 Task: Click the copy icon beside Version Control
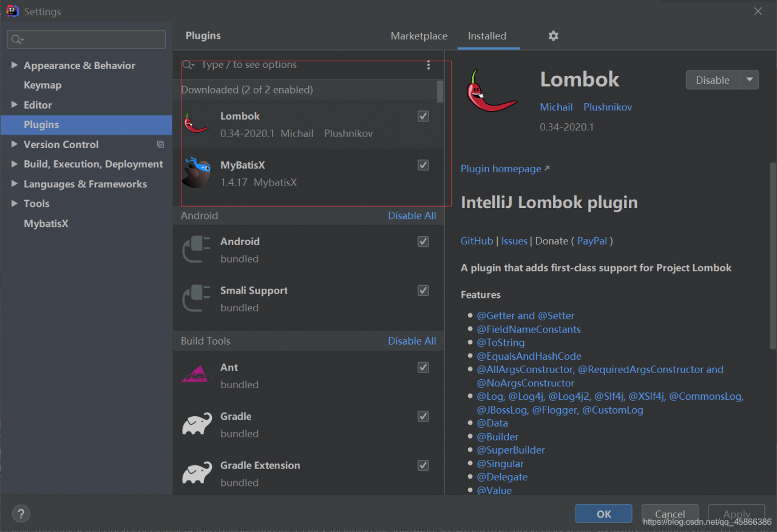click(x=160, y=144)
